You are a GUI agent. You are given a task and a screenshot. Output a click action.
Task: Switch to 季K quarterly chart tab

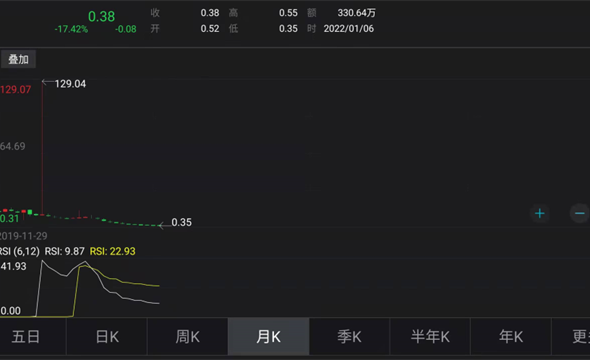[349, 337]
